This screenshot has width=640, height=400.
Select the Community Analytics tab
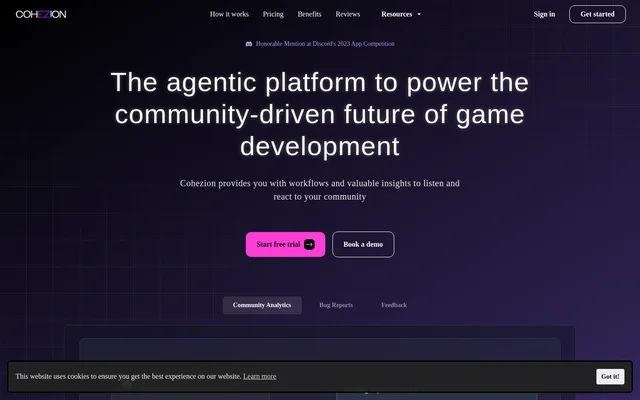(x=262, y=305)
